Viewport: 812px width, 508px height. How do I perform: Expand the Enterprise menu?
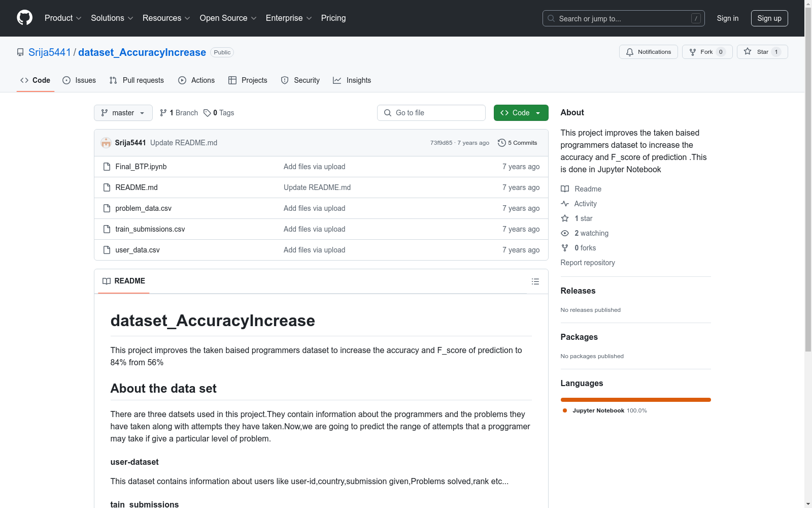[x=289, y=18]
